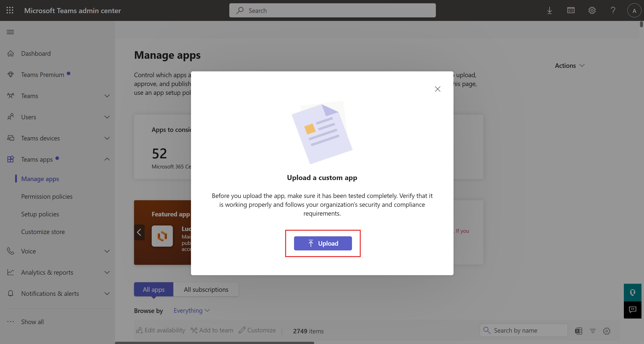Open the app launcher waffle icon

pos(10,10)
